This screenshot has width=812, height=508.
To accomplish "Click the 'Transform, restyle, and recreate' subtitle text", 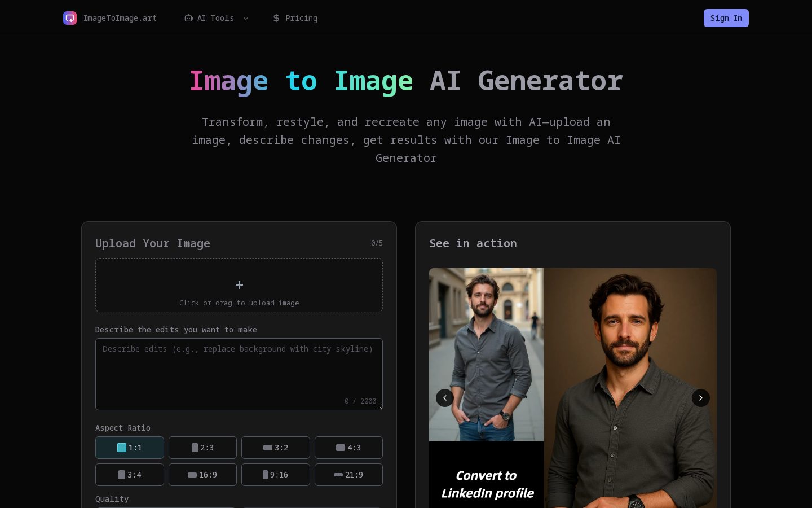I will (x=406, y=140).
